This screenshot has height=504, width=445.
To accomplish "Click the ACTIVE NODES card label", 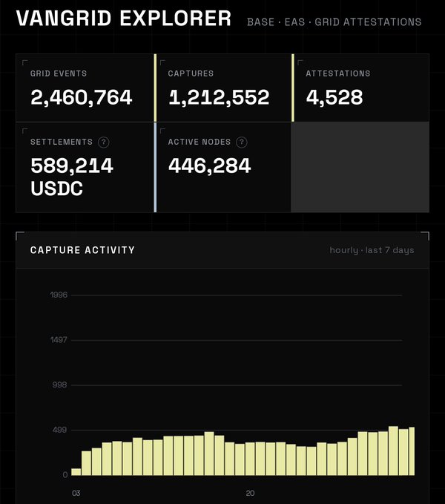I will pyautogui.click(x=199, y=142).
